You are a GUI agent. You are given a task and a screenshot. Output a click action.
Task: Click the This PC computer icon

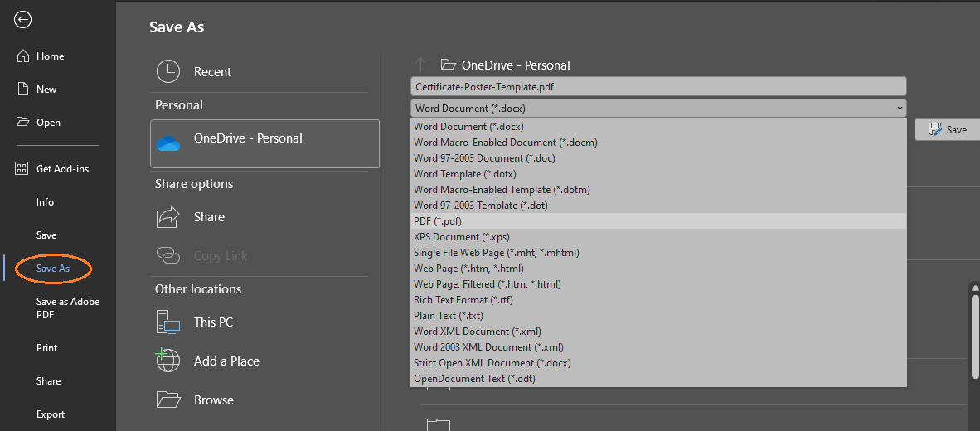tap(168, 322)
